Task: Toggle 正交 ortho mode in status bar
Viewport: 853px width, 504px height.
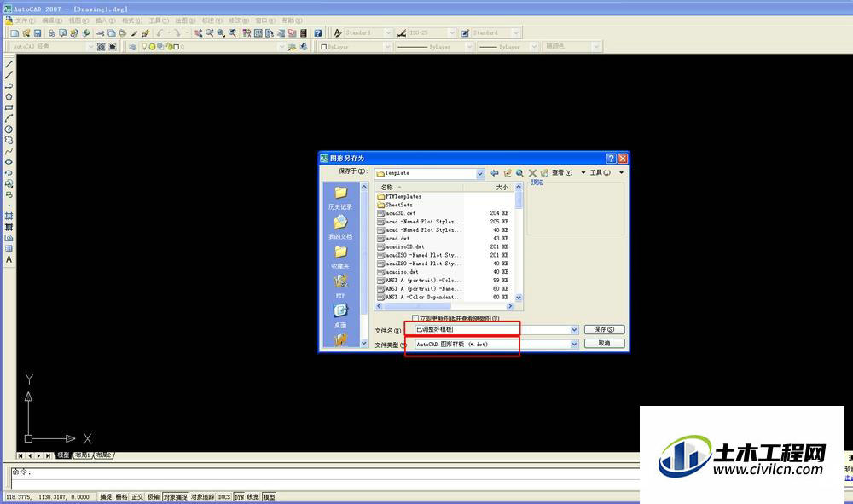Action: point(137,497)
